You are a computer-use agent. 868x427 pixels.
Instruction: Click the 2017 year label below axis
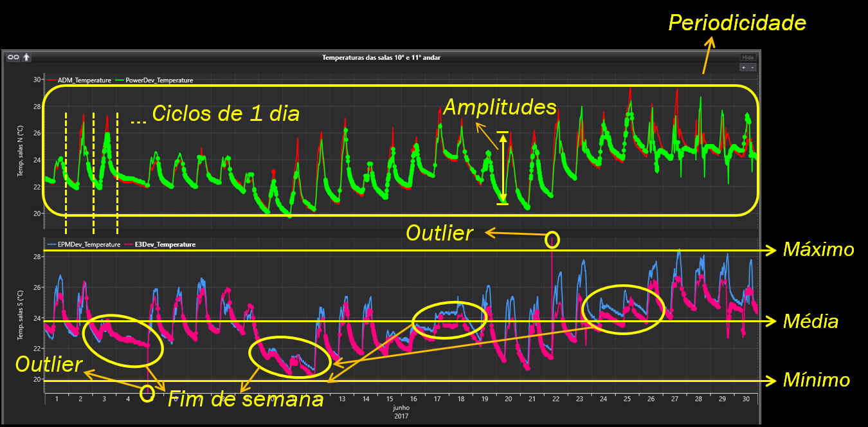click(401, 415)
